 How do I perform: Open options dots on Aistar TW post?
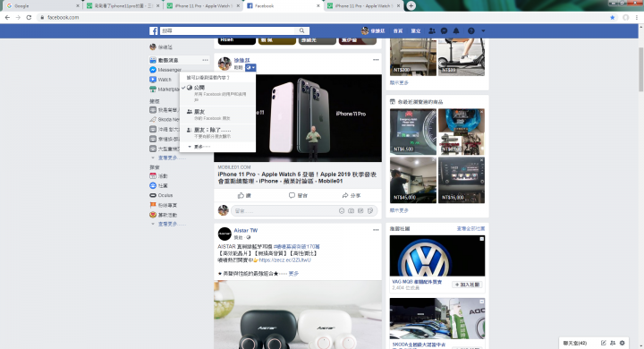376,230
